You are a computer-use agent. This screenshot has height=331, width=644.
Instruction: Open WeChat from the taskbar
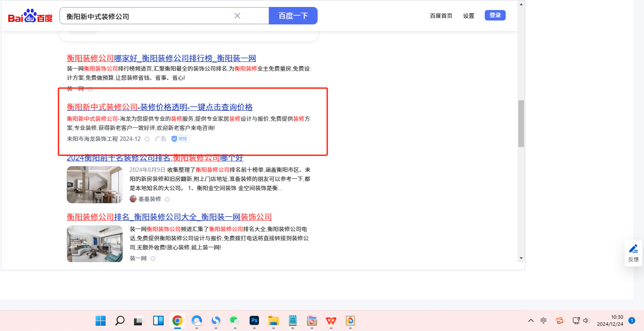[235, 321]
